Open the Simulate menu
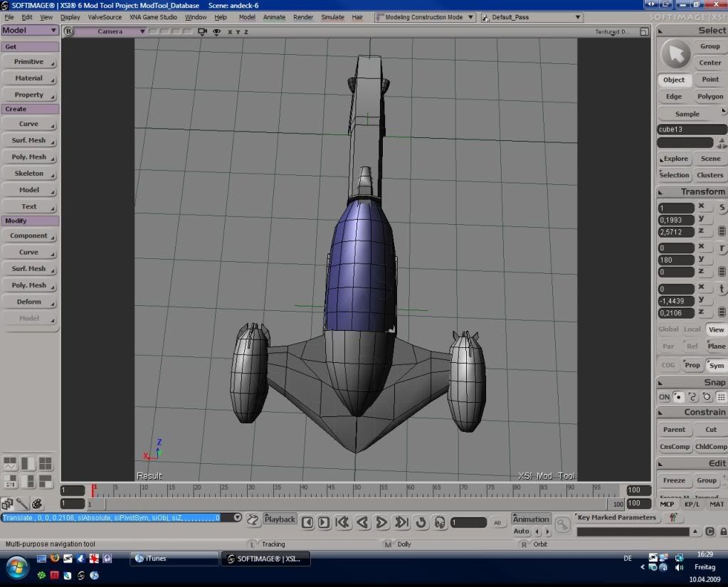Screen dimensions: 728x587 coord(332,17)
